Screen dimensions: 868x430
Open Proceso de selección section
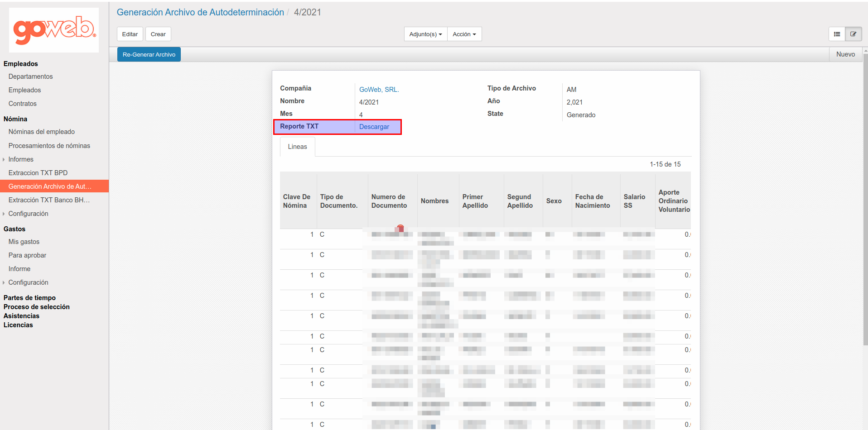(37, 307)
